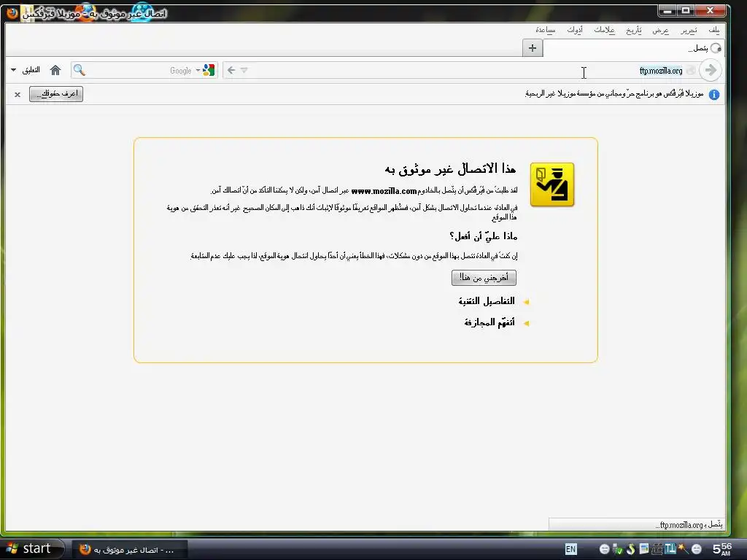Click the Firefox taskbar window button
Image resolution: width=747 pixels, height=560 pixels.
click(x=130, y=550)
